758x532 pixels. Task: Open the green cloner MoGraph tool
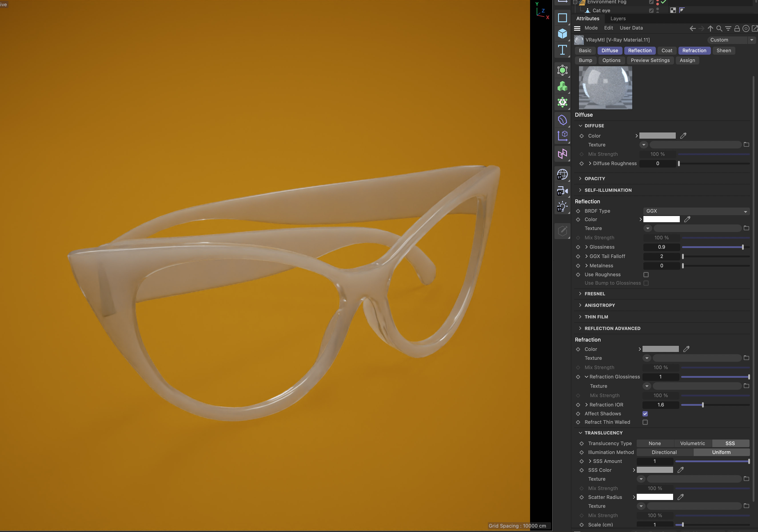562,86
